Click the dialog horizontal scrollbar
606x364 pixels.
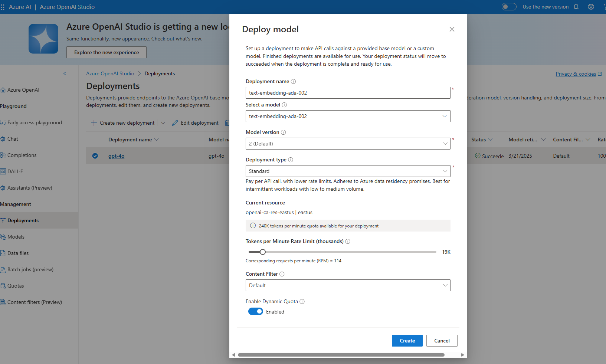click(x=341, y=355)
